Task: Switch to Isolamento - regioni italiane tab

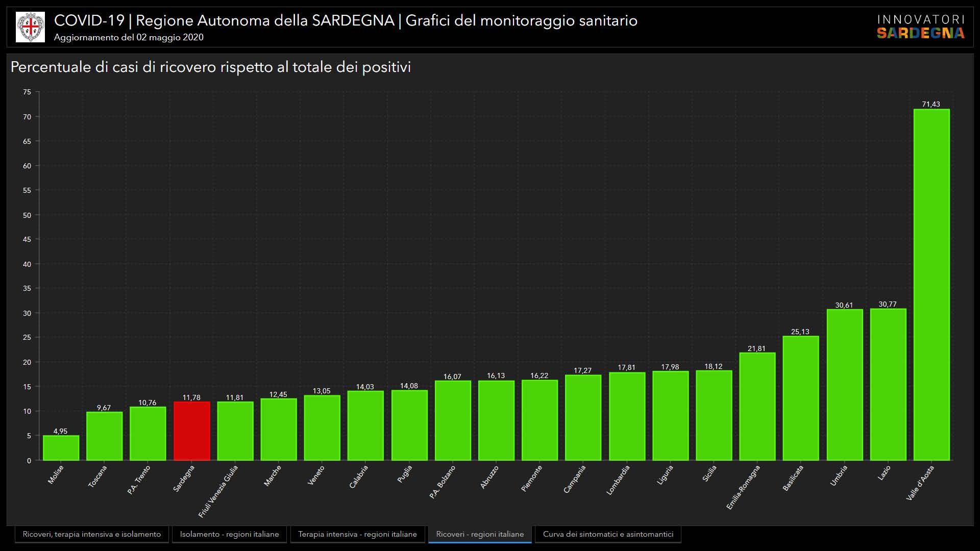Action: point(229,534)
